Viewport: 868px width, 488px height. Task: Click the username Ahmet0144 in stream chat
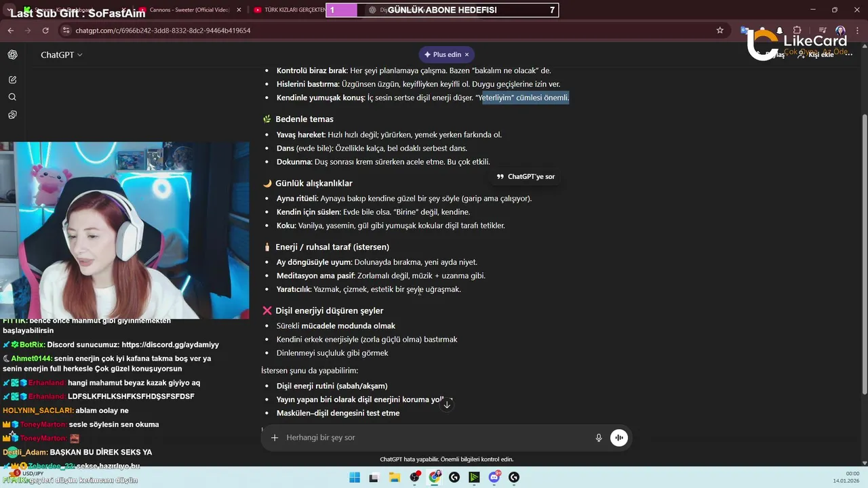pyautogui.click(x=31, y=359)
